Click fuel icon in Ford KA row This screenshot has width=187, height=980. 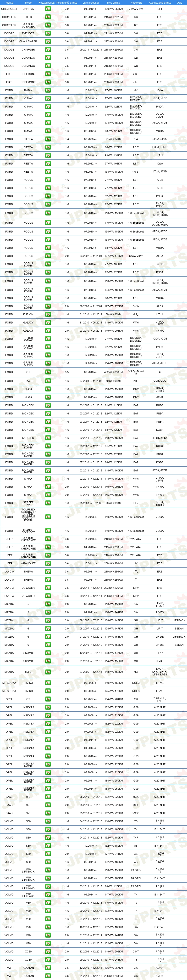tap(48, 381)
